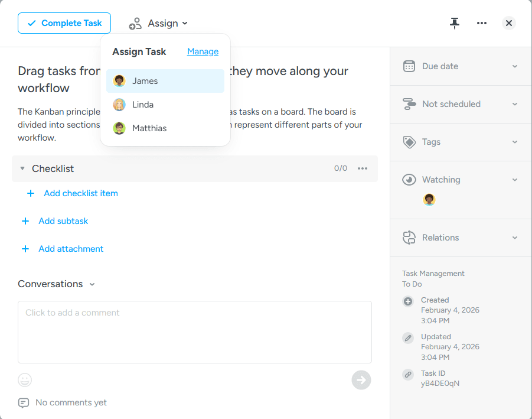Expand the Due date section

point(461,66)
